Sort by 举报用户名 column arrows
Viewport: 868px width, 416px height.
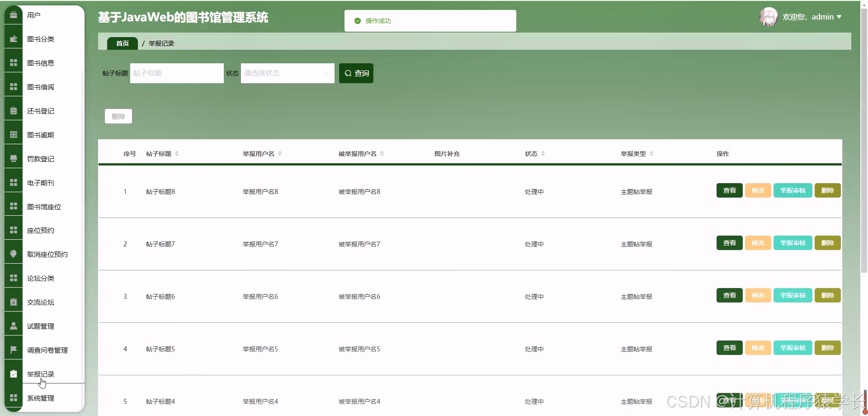280,154
